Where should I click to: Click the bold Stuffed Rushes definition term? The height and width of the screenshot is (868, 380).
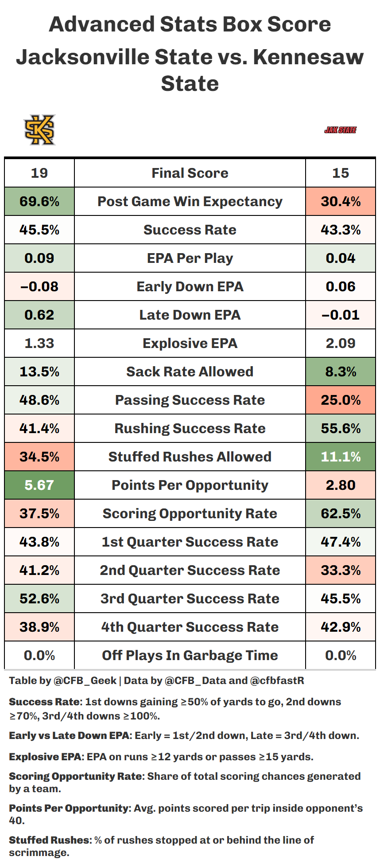click(49, 840)
